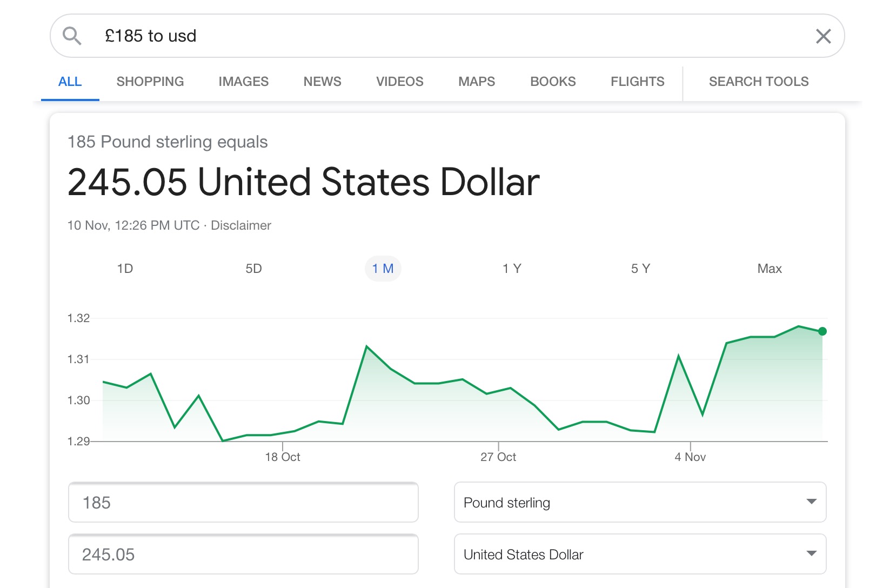Click the 4 Nov axis label
The width and height of the screenshot is (883, 588).
[690, 457]
